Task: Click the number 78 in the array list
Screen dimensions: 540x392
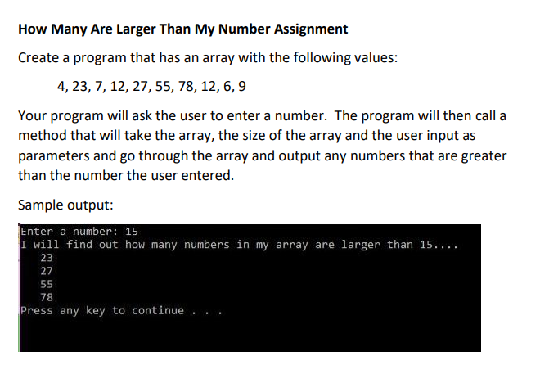Action: pos(187,86)
